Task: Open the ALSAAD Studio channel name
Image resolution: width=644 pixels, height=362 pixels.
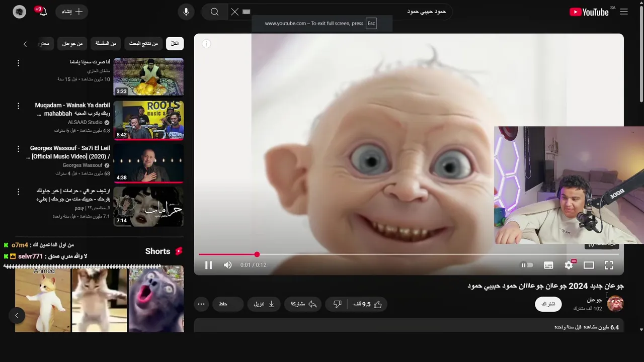Action: point(85,122)
